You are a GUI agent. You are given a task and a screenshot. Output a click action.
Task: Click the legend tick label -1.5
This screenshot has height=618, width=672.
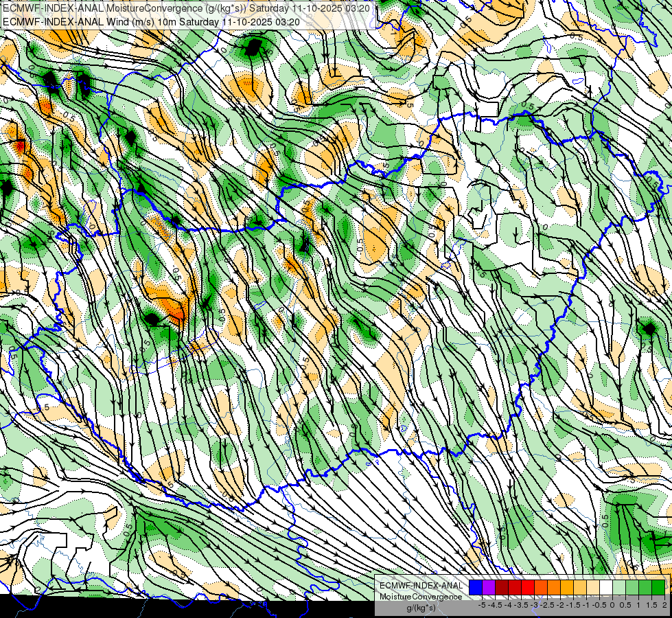(573, 605)
